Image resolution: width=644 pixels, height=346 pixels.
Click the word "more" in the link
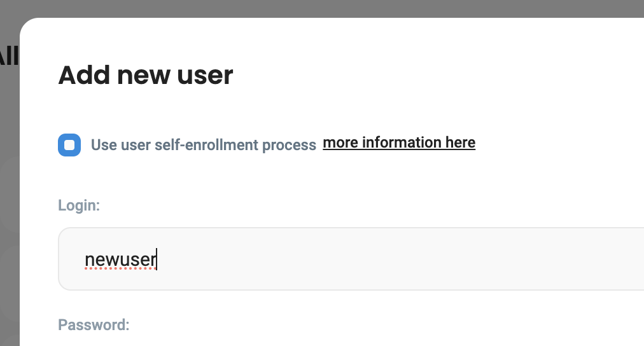340,142
